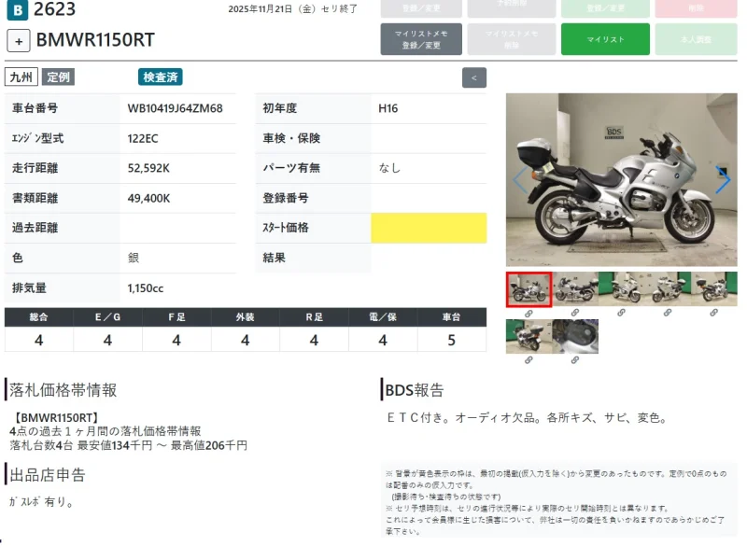Click the green マイリスト button
The image size is (747, 560).
605,39
